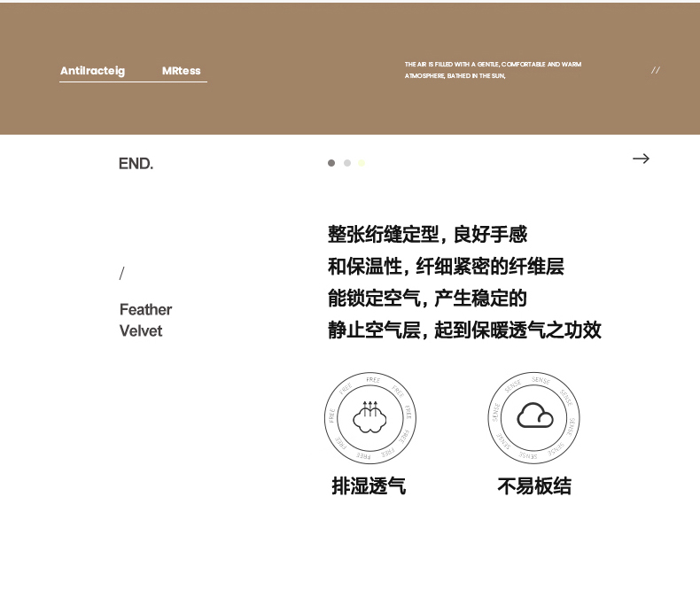The image size is (700, 590).
Task: Click the headline line starting with 和保温性
Action: click(x=446, y=267)
